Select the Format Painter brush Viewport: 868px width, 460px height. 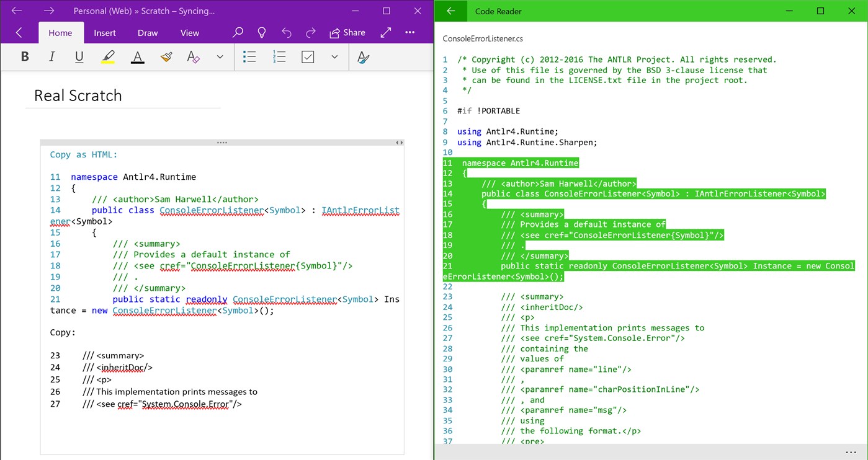click(x=166, y=57)
